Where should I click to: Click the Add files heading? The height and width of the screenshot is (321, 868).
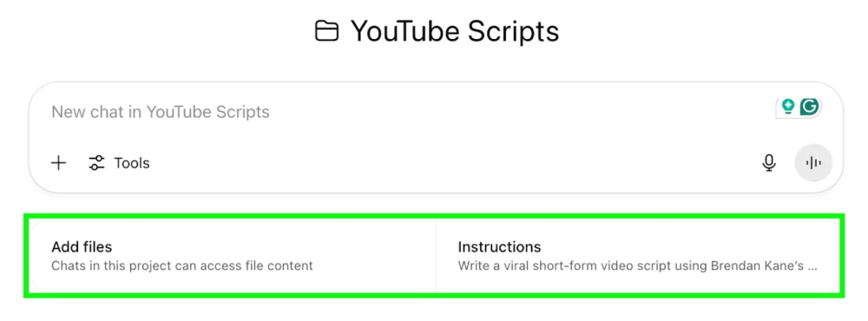pyautogui.click(x=82, y=246)
